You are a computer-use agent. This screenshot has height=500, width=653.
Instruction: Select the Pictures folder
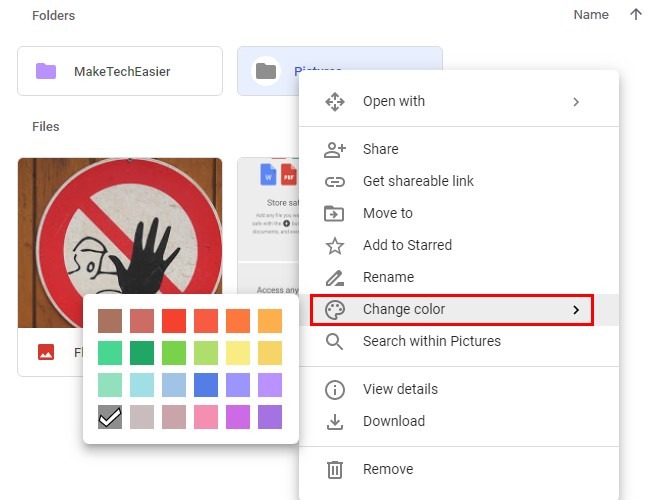click(268, 71)
